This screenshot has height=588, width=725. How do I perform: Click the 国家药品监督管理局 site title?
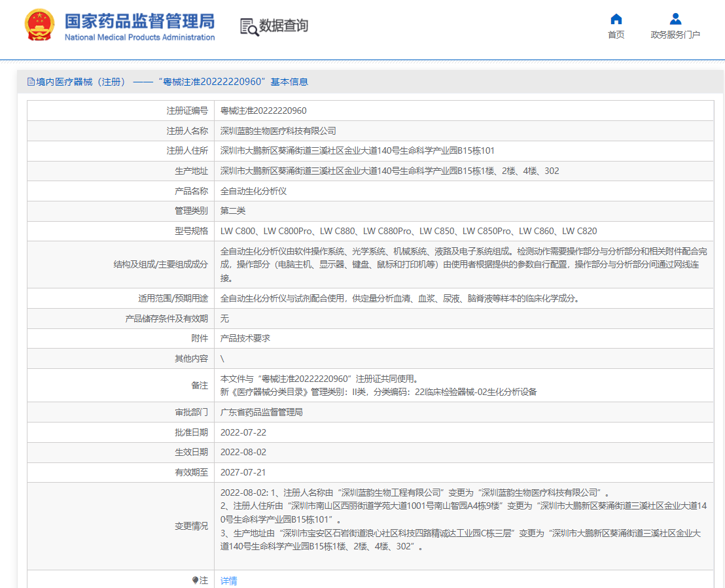coord(139,22)
